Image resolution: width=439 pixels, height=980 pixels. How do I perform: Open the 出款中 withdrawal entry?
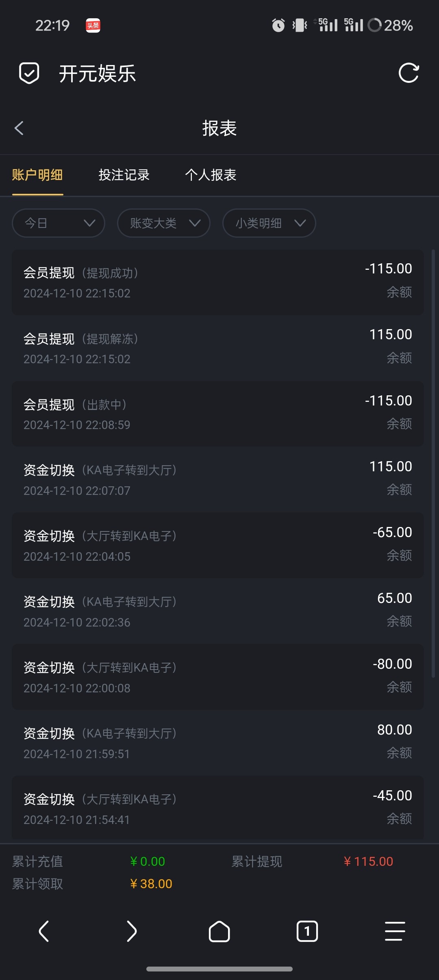tap(218, 414)
